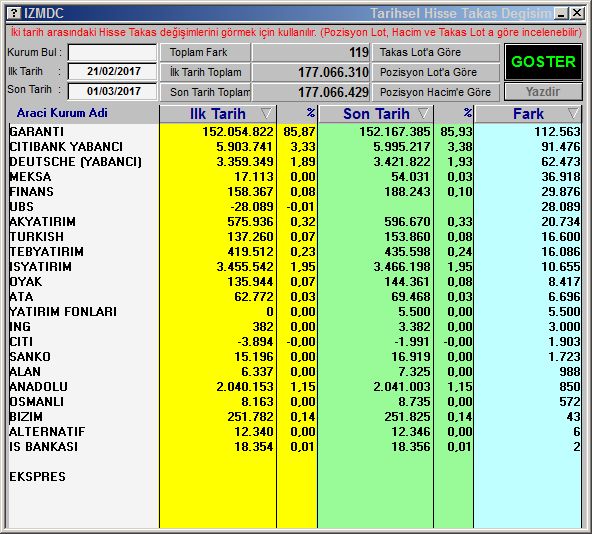Select the CITIBANK YABANCI row
Viewport: 592px width, 534px height.
click(x=66, y=147)
